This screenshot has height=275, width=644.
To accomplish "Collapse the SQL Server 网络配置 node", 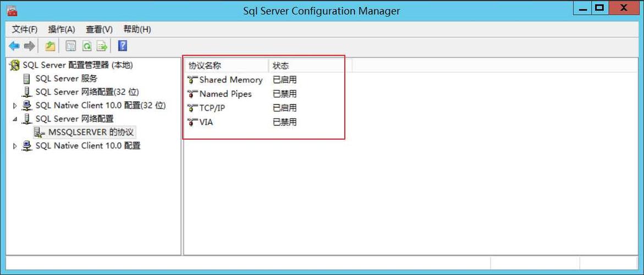I will [x=15, y=119].
